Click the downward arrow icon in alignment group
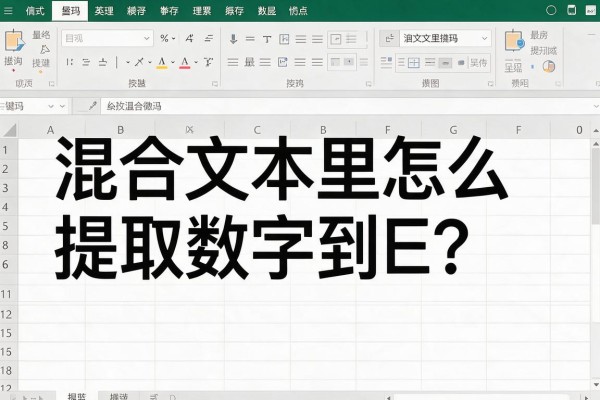Viewport: 600px width, 400px height. click(233, 39)
